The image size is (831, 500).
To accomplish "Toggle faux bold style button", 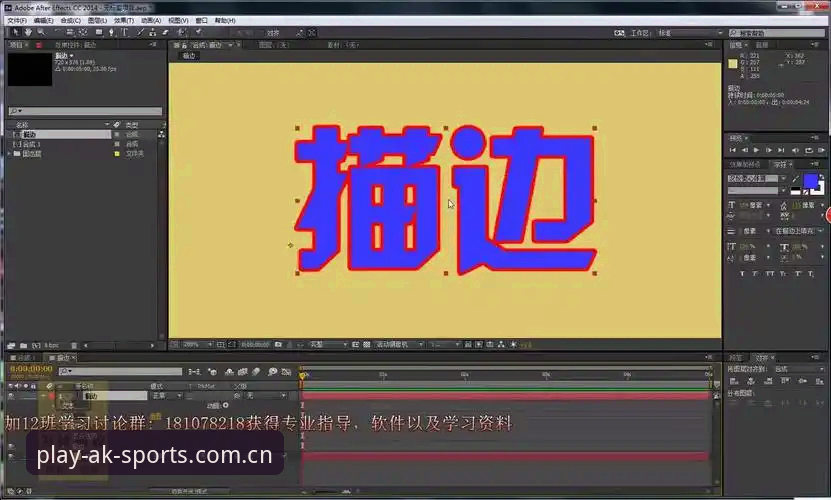I will (x=742, y=274).
